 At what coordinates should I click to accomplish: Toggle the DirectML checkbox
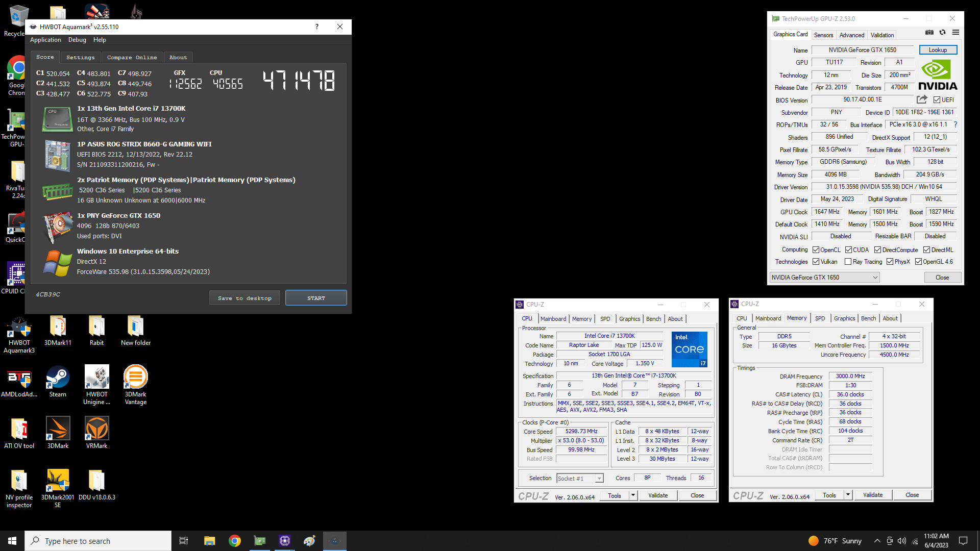click(926, 250)
